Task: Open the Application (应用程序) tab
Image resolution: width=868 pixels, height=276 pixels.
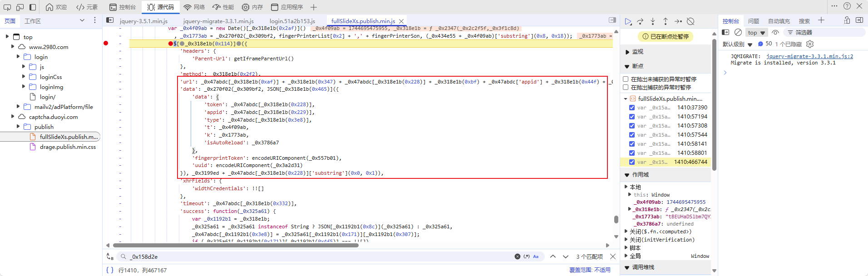Action: (287, 7)
